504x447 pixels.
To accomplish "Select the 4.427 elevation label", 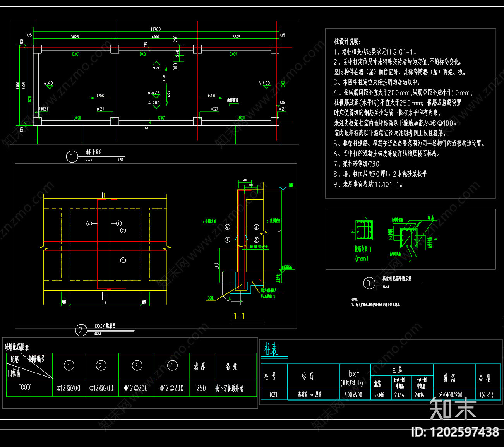I will tap(154, 93).
